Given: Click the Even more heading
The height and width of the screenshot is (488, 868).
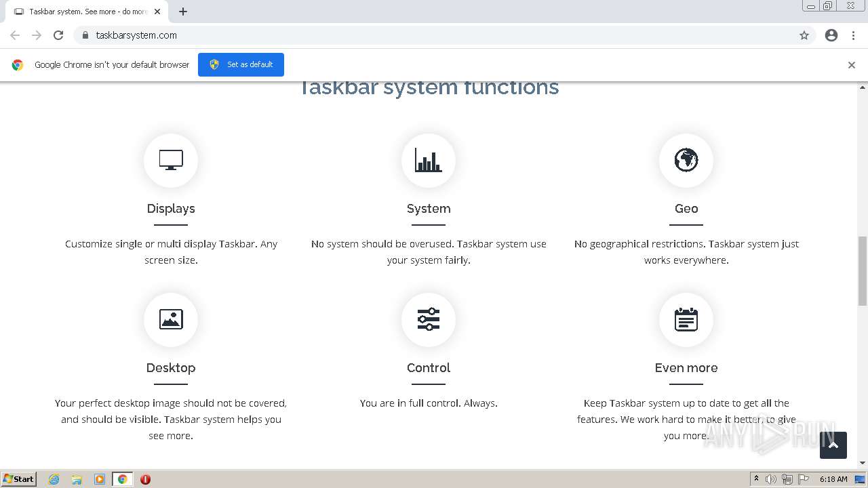Looking at the screenshot, I should click(686, 368).
